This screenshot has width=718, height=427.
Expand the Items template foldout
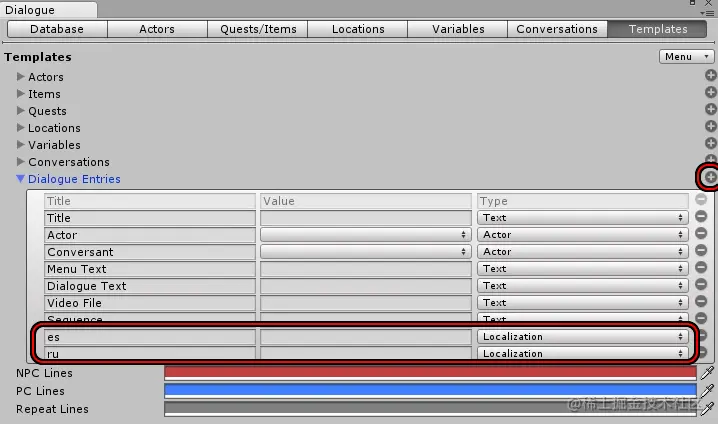pyautogui.click(x=21, y=93)
